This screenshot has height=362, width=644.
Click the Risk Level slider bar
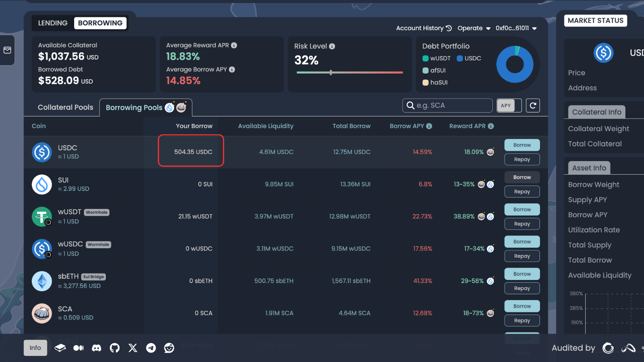click(350, 72)
